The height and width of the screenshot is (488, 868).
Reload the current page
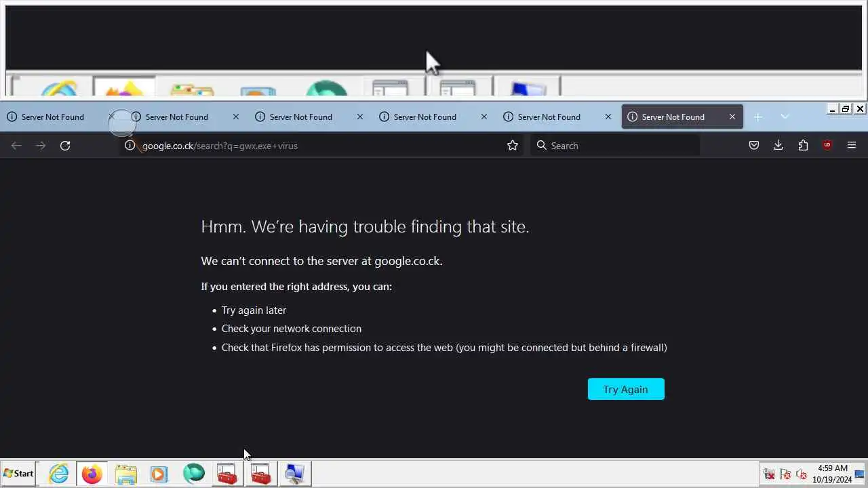[65, 145]
